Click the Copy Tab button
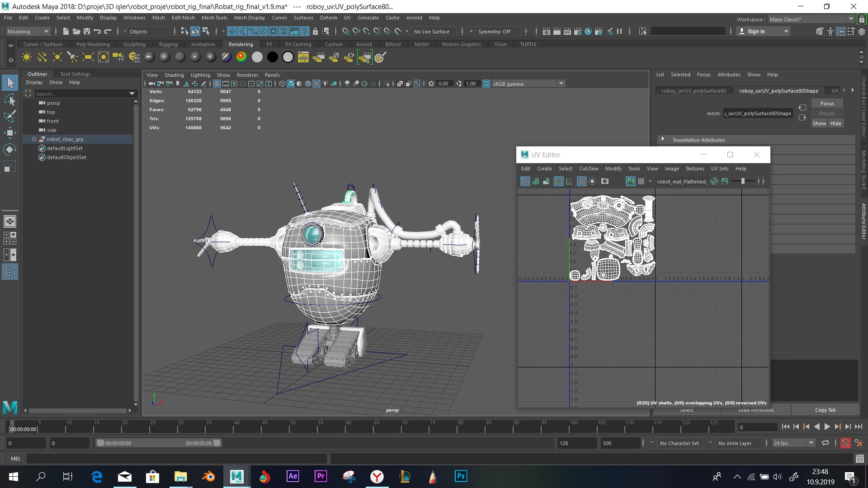 click(825, 410)
